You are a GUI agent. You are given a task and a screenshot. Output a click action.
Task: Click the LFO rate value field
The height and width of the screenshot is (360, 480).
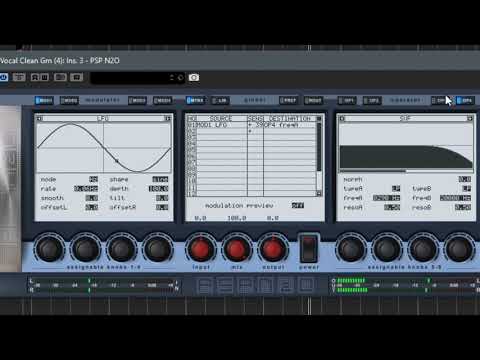click(x=86, y=189)
